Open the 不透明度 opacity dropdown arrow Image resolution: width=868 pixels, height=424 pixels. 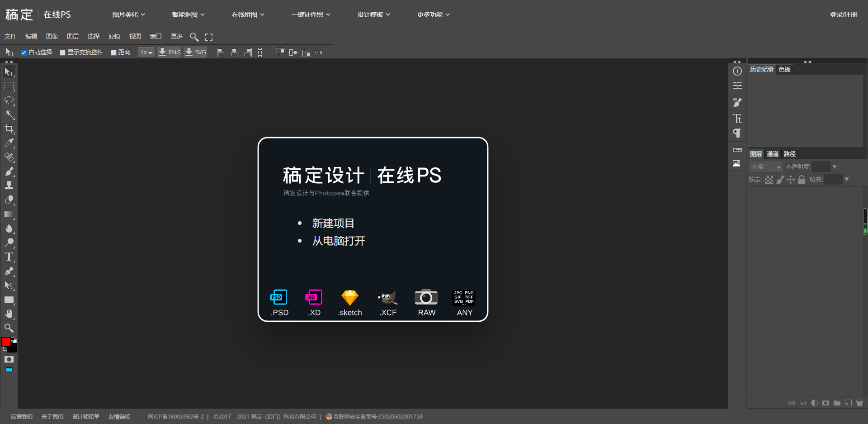tap(835, 167)
